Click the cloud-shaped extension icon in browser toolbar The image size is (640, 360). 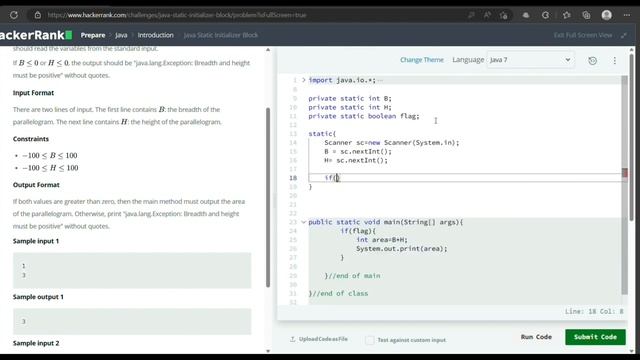click(x=526, y=15)
